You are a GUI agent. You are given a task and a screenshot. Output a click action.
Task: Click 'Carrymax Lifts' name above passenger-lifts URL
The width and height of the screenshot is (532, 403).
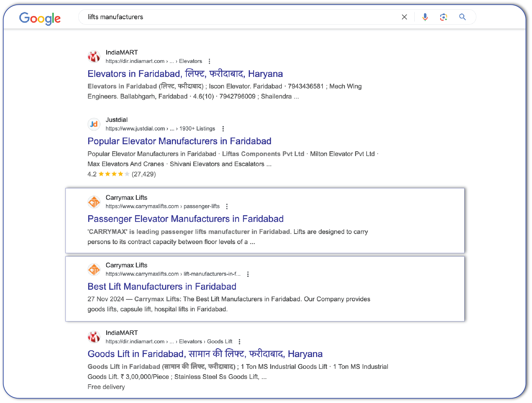click(126, 198)
